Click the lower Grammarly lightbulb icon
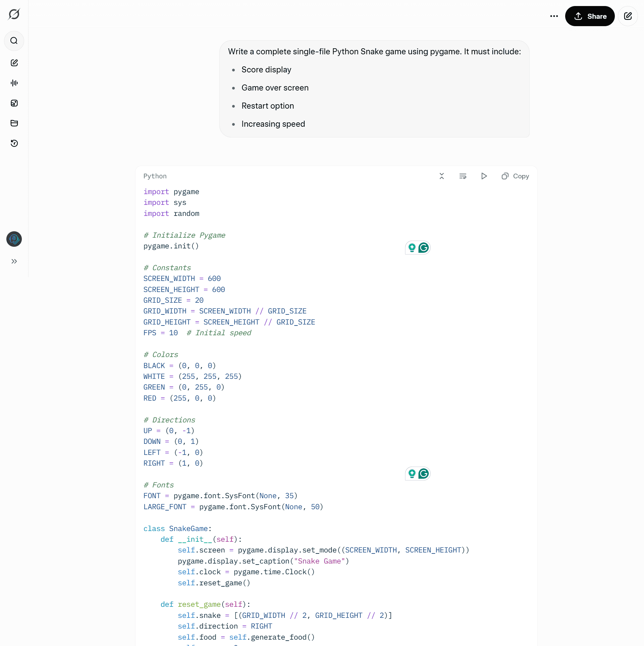Image resolution: width=644 pixels, height=646 pixels. [x=412, y=474]
